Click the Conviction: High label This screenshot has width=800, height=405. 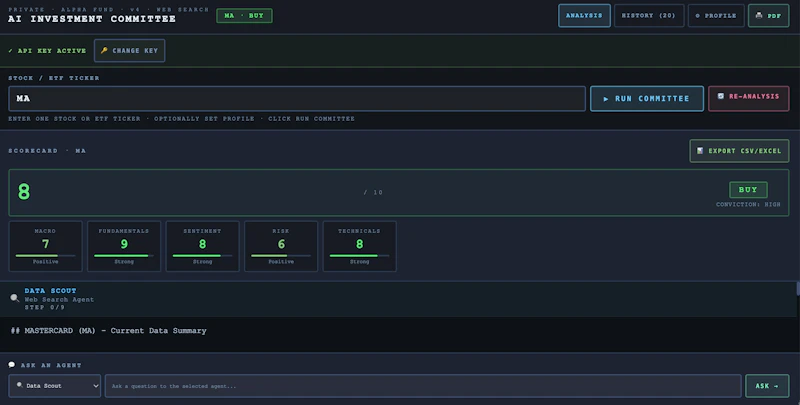748,205
